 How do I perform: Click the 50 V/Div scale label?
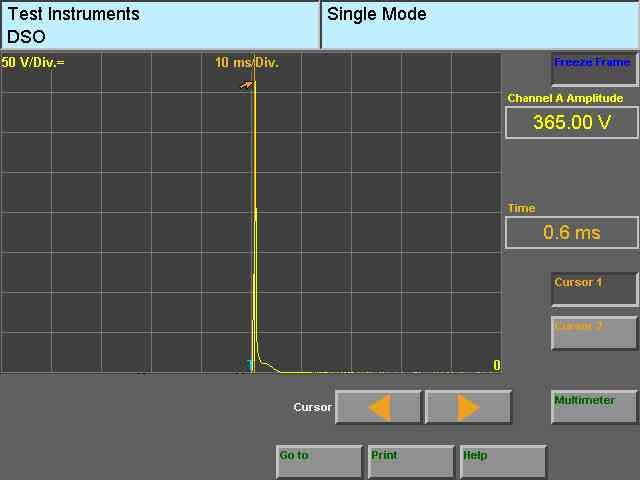pyautogui.click(x=28, y=62)
